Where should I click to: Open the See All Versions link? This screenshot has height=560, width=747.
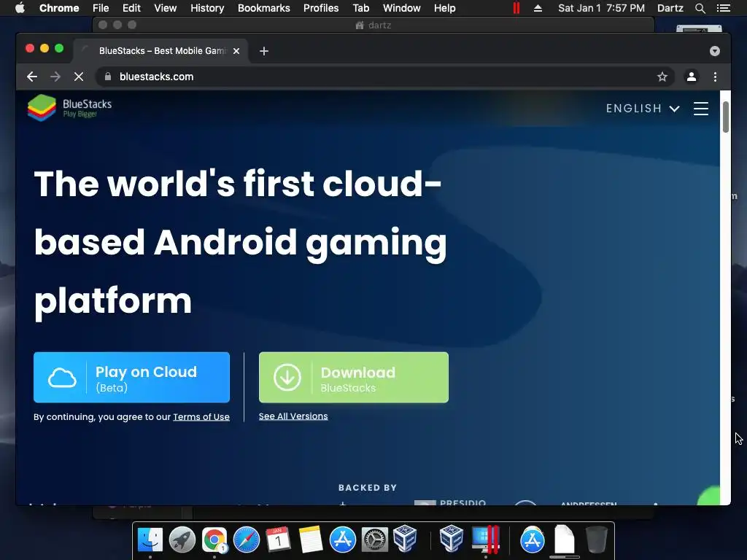click(x=293, y=416)
